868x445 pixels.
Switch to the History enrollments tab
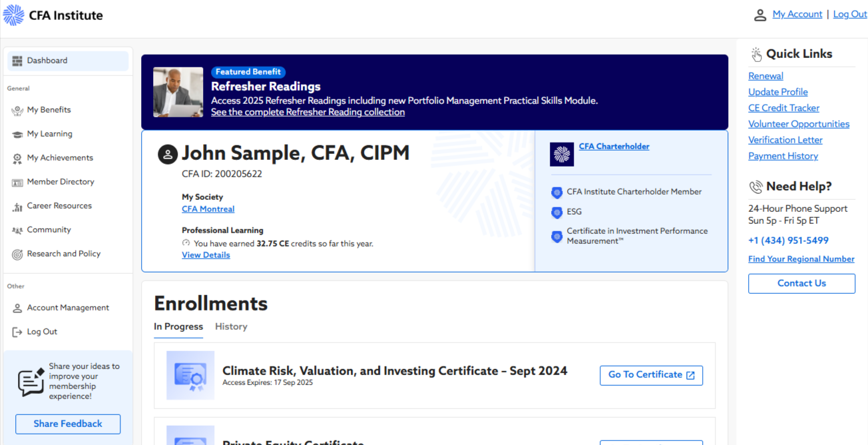[x=231, y=326]
